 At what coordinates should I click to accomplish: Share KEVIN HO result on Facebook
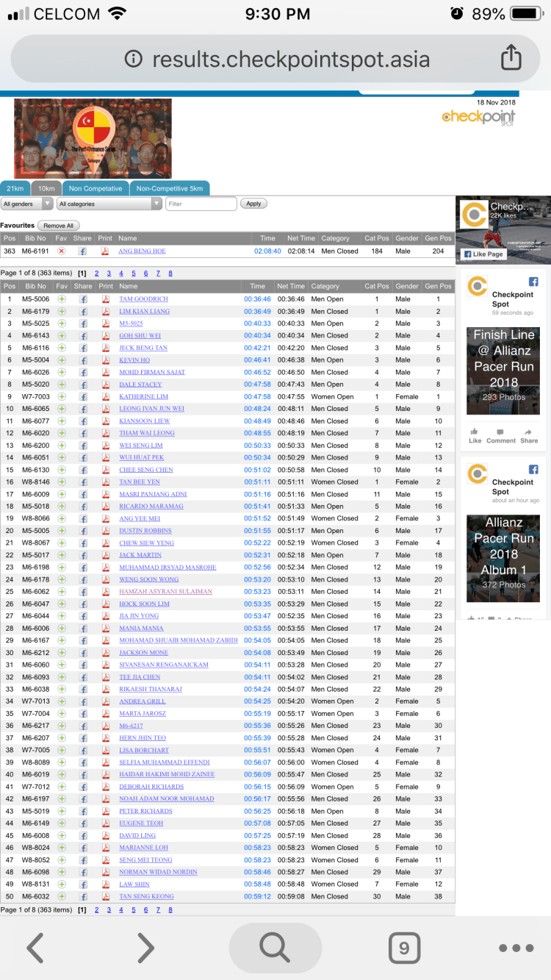83,360
